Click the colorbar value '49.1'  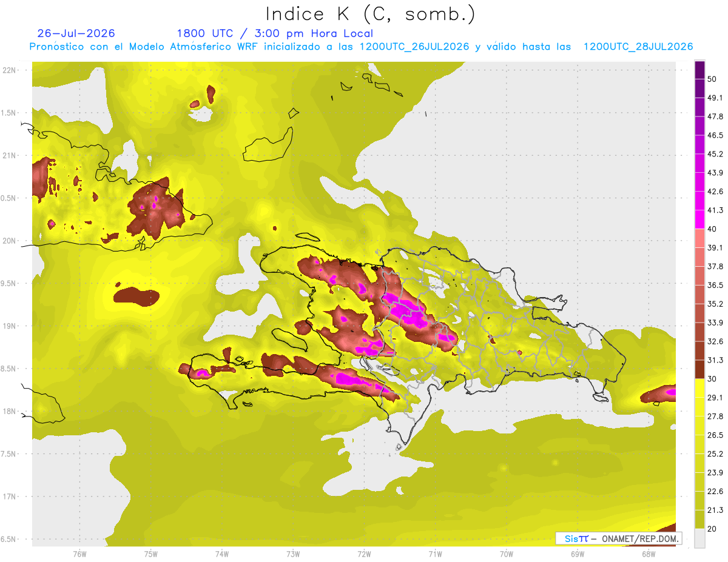click(715, 98)
